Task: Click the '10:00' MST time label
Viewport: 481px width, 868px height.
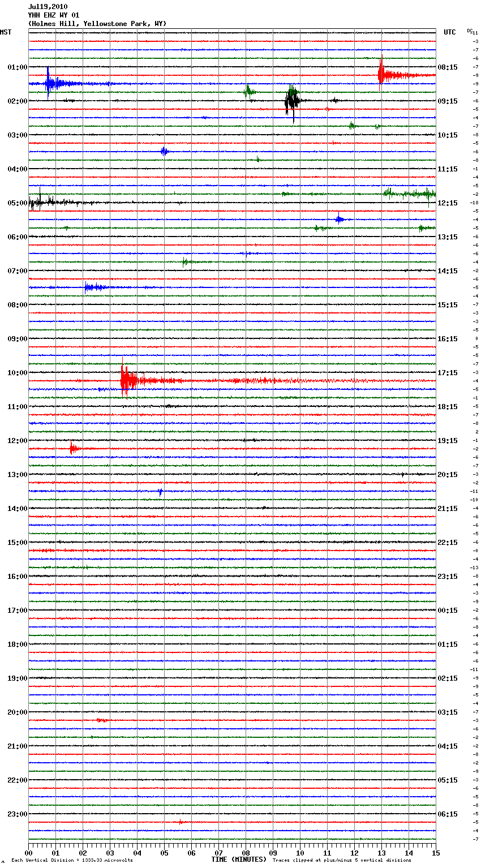Action: pyautogui.click(x=18, y=373)
